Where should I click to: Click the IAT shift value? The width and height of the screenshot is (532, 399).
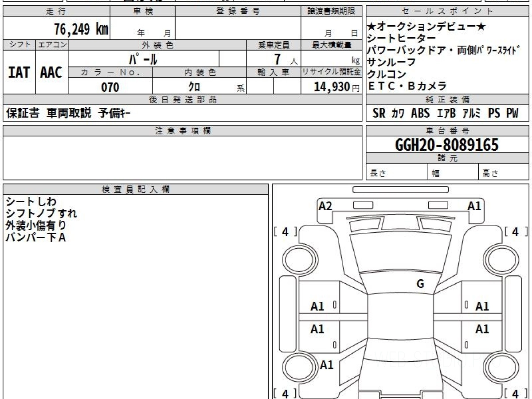pyautogui.click(x=19, y=72)
